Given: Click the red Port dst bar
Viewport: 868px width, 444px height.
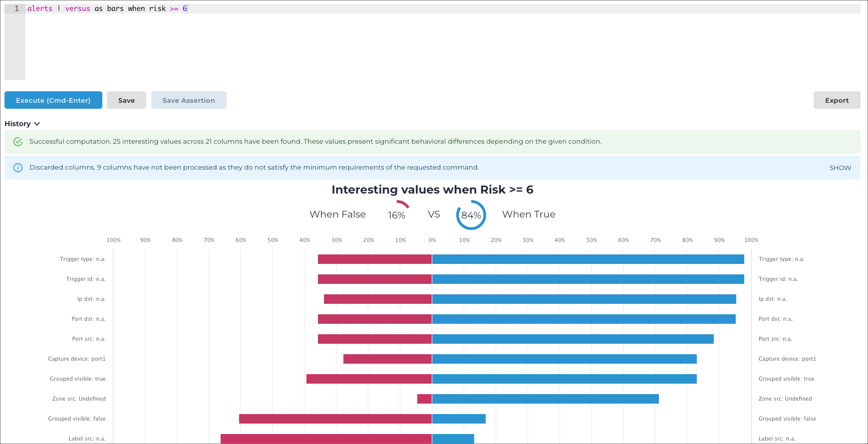Looking at the screenshot, I should point(375,319).
